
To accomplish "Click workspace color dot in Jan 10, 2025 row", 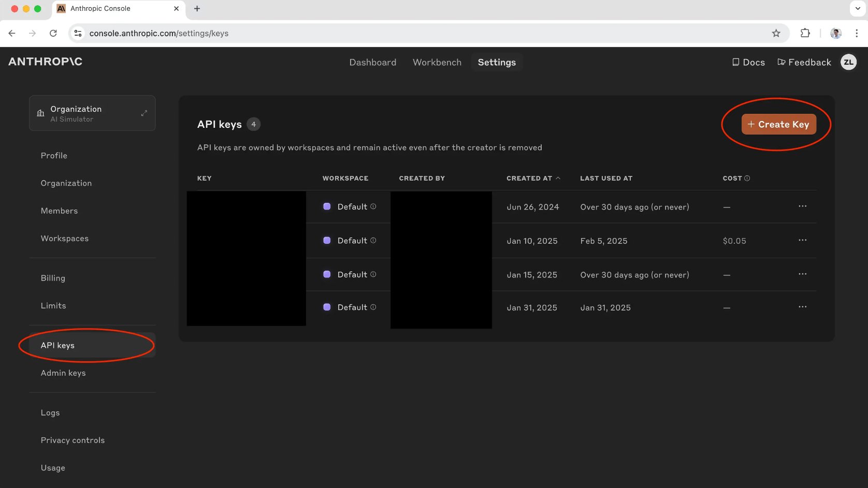I will (327, 241).
